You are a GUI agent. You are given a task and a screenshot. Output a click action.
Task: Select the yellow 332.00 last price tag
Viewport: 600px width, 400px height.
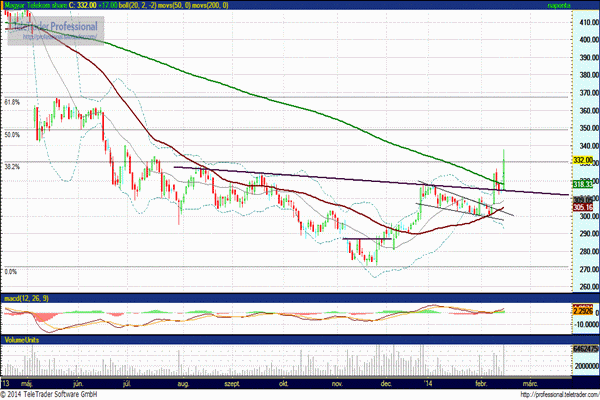tap(583, 160)
